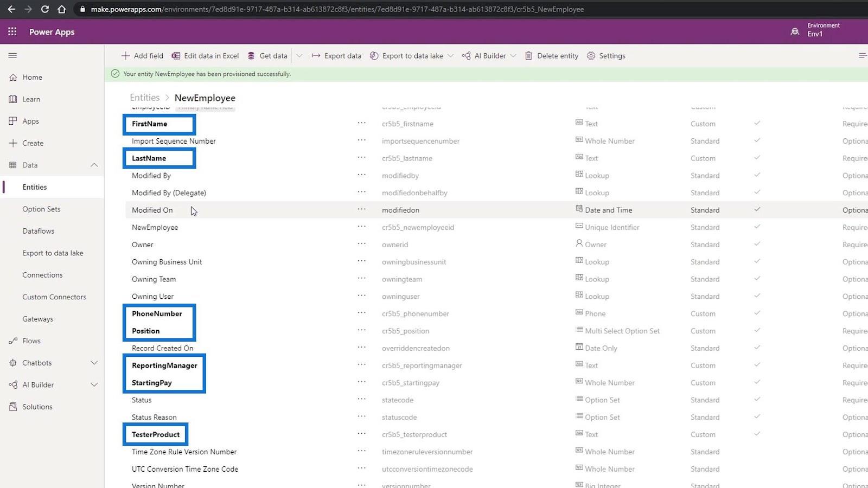Click Edit data in Excel
Image resolution: width=868 pixels, height=488 pixels.
205,56
